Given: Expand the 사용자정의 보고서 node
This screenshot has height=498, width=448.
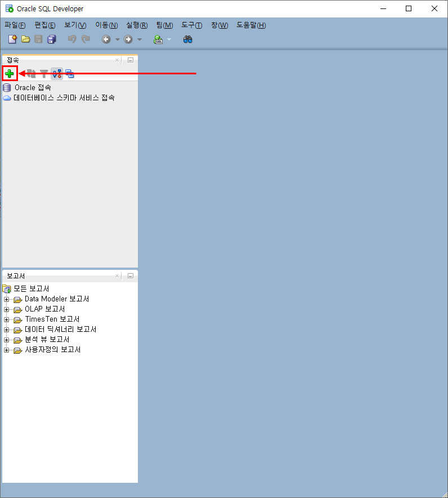Looking at the screenshot, I should tap(6, 350).
